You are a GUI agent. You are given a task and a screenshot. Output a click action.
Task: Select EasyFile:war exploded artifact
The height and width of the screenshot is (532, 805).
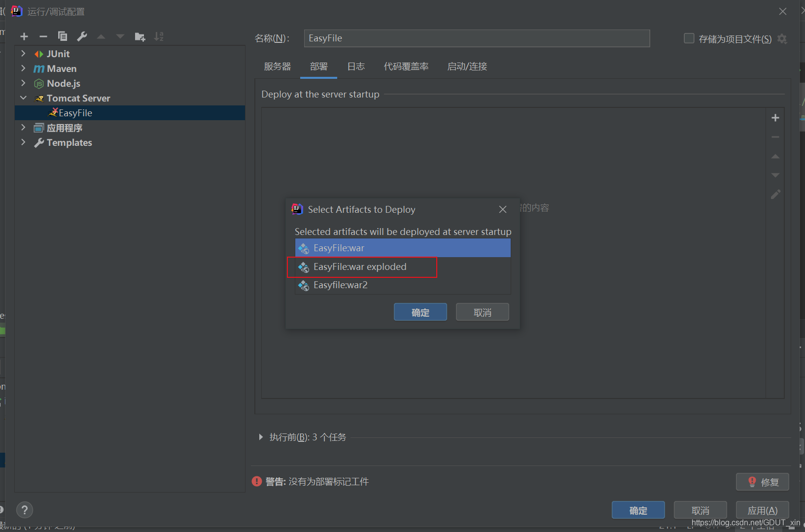click(x=403, y=266)
